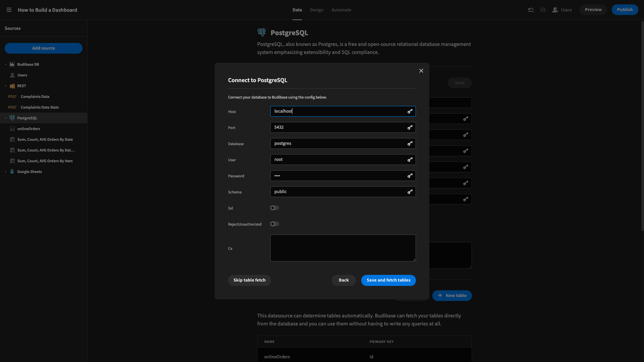Click the key icon in Password field
Screen dimensions: 644x362
[410, 176]
